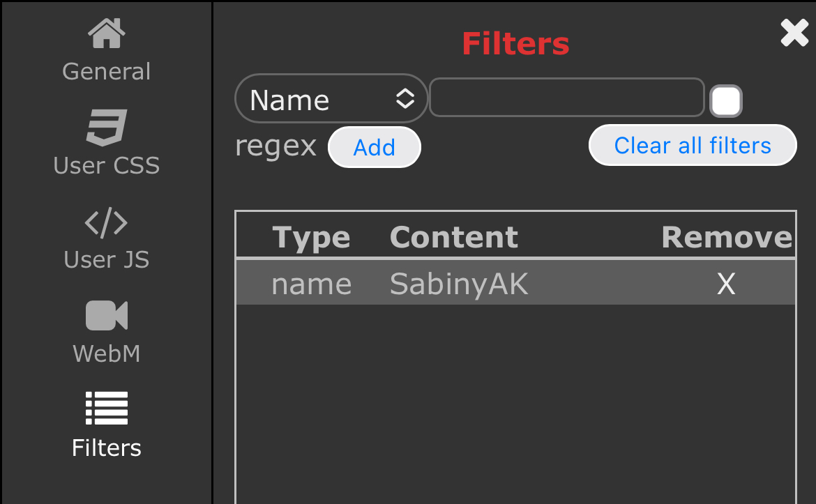816x504 pixels.
Task: Select the SabinyAK filter row
Action: (515, 283)
